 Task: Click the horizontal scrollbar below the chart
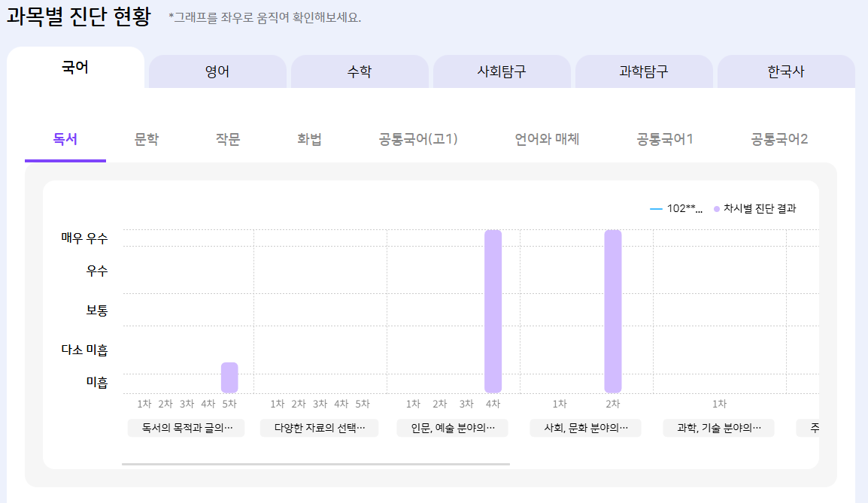(316, 464)
